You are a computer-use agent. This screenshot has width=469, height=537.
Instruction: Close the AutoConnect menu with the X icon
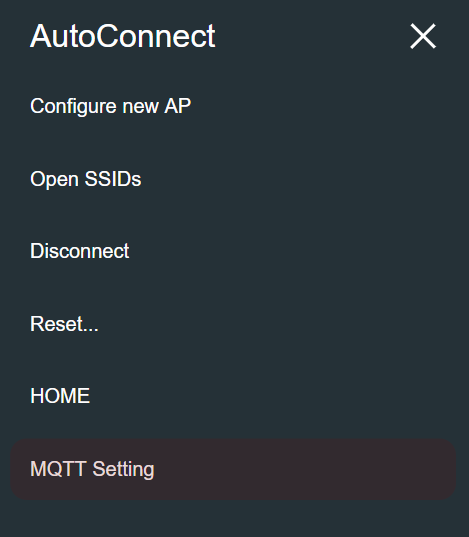pyautogui.click(x=423, y=36)
